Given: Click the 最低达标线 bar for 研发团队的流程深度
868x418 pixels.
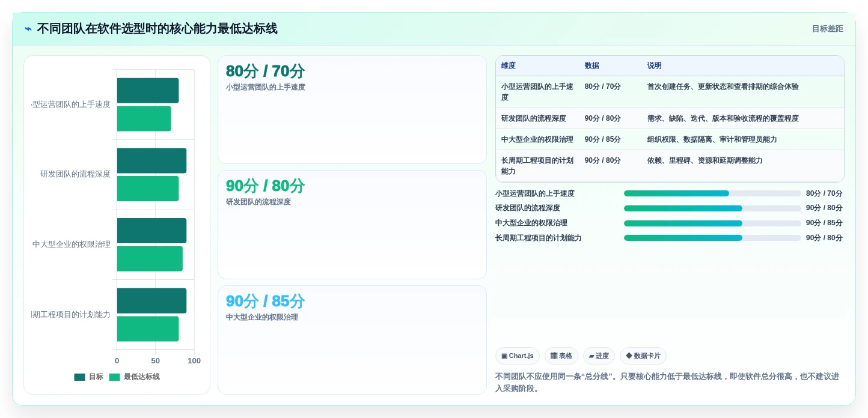Looking at the screenshot, I should tap(148, 189).
